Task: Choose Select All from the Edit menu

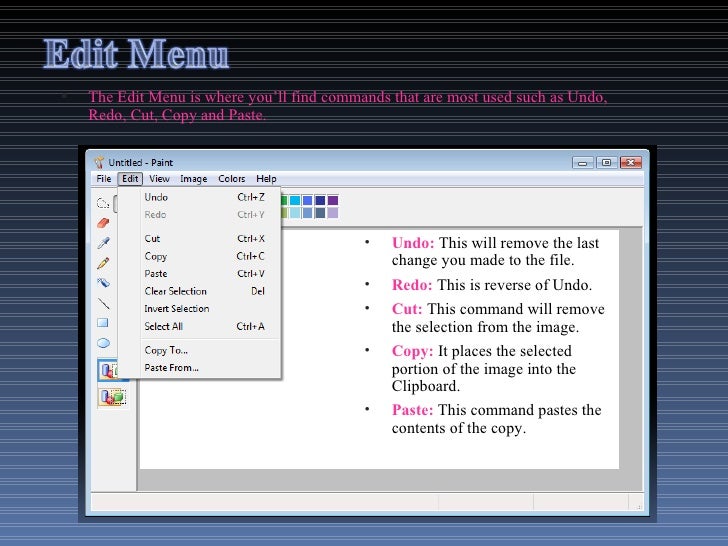Action: tap(200, 326)
